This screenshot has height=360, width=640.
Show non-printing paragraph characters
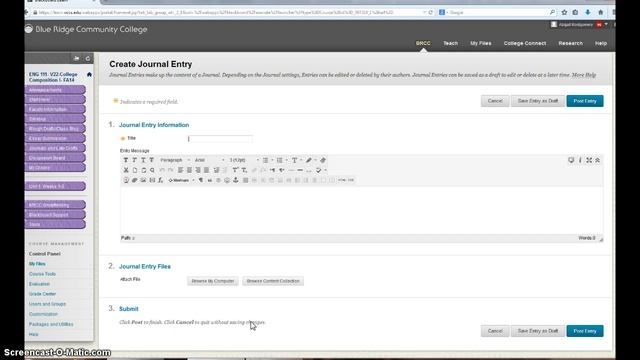[201, 180]
